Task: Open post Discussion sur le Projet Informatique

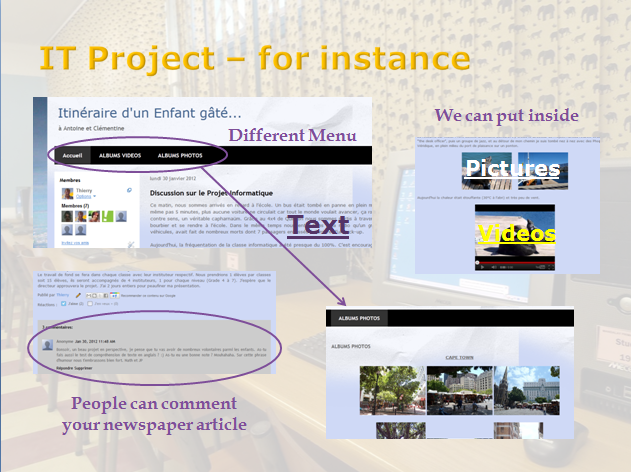Action: [211, 193]
